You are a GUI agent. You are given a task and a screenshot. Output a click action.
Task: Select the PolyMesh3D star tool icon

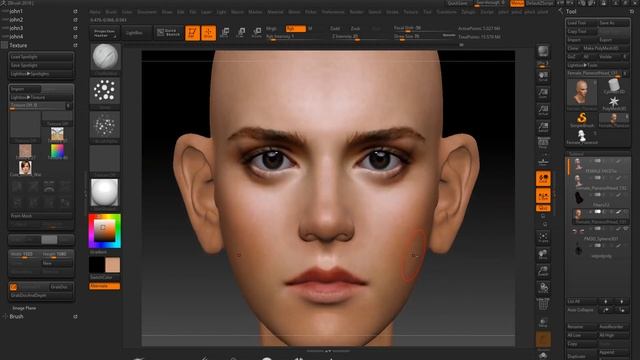(x=614, y=103)
